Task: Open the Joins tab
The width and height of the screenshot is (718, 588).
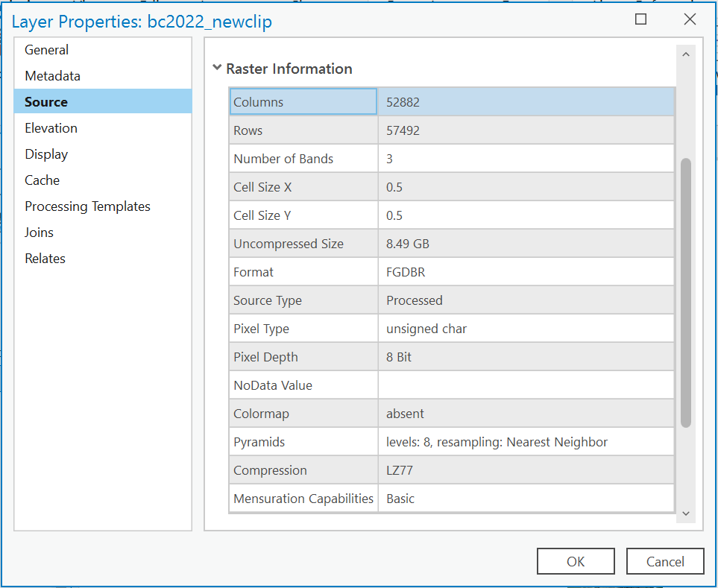Action: [x=39, y=233]
